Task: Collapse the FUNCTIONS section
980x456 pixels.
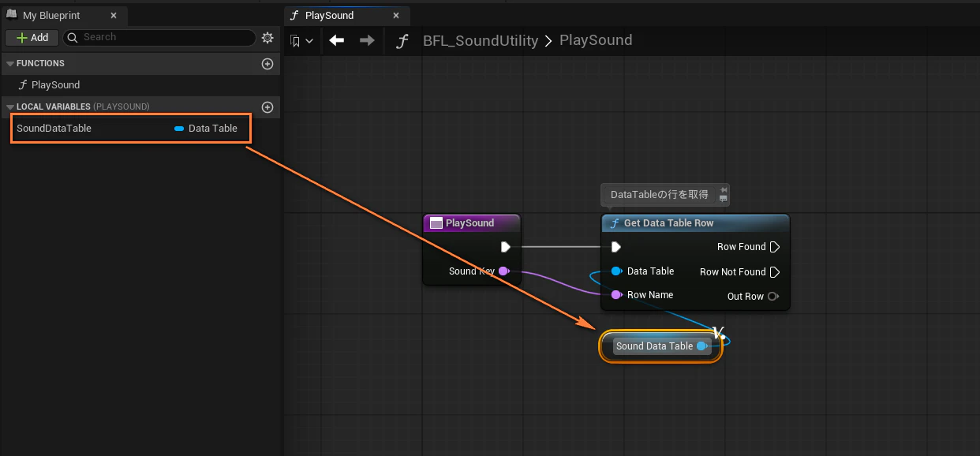Action: pos(10,63)
